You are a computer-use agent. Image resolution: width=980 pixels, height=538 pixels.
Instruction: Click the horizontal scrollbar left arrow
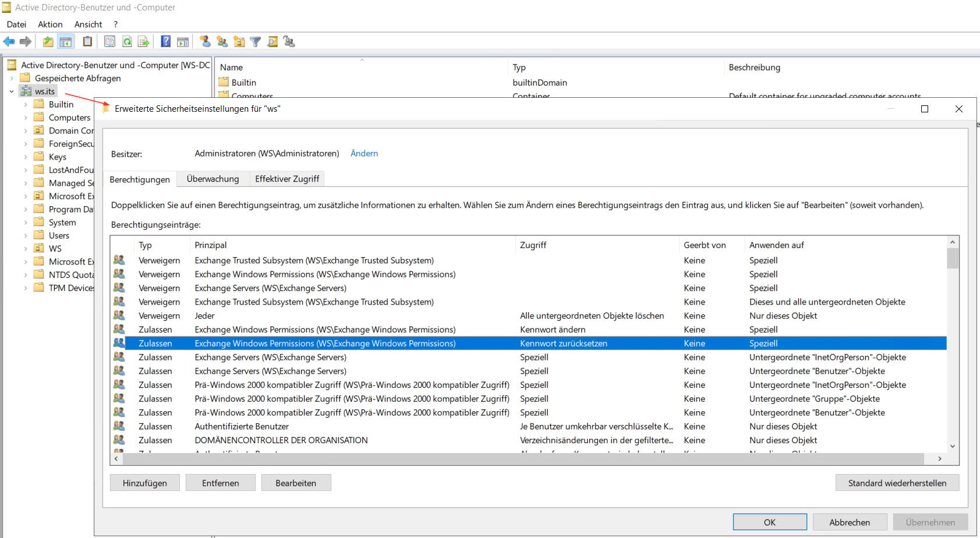[116, 459]
